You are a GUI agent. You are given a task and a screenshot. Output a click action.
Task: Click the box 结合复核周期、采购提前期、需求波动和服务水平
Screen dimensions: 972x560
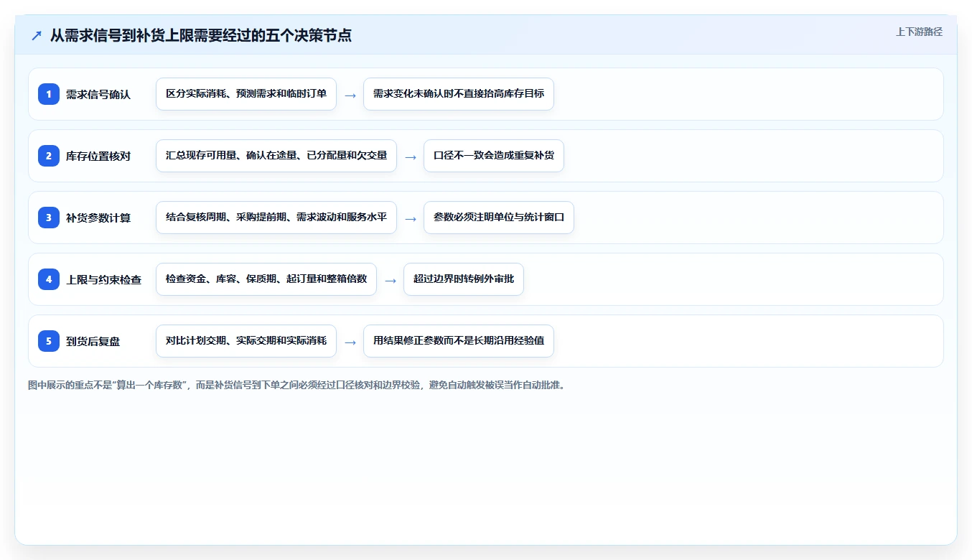click(276, 218)
